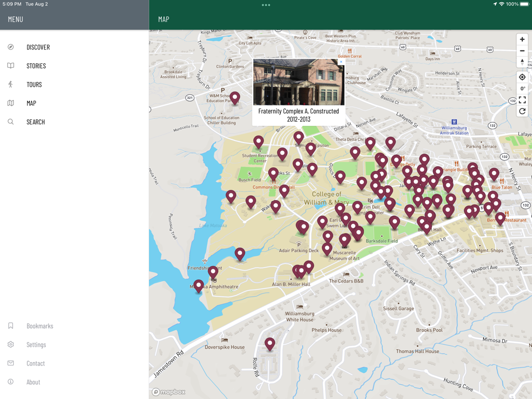The image size is (532, 399).
Task: Select Map in the side menu
Action: click(31, 103)
